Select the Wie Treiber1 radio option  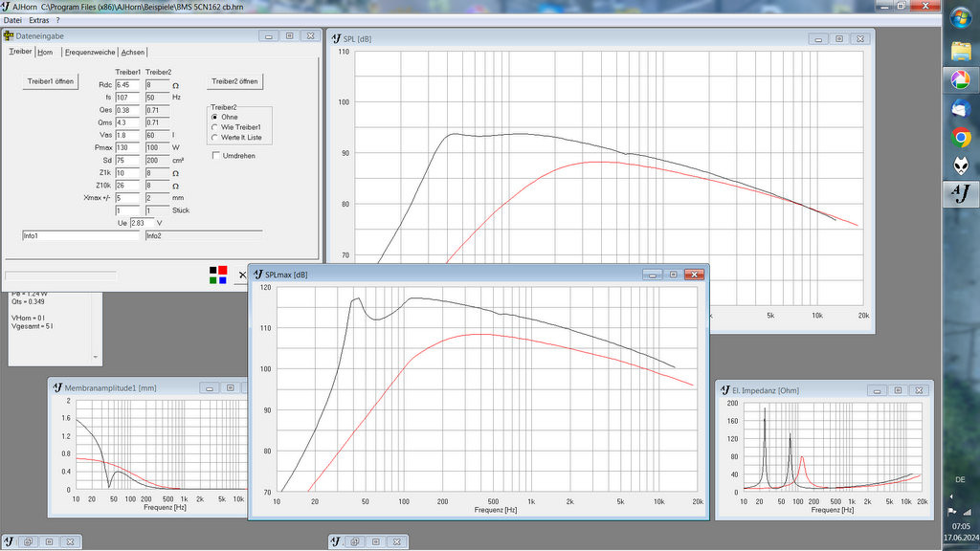pos(214,127)
